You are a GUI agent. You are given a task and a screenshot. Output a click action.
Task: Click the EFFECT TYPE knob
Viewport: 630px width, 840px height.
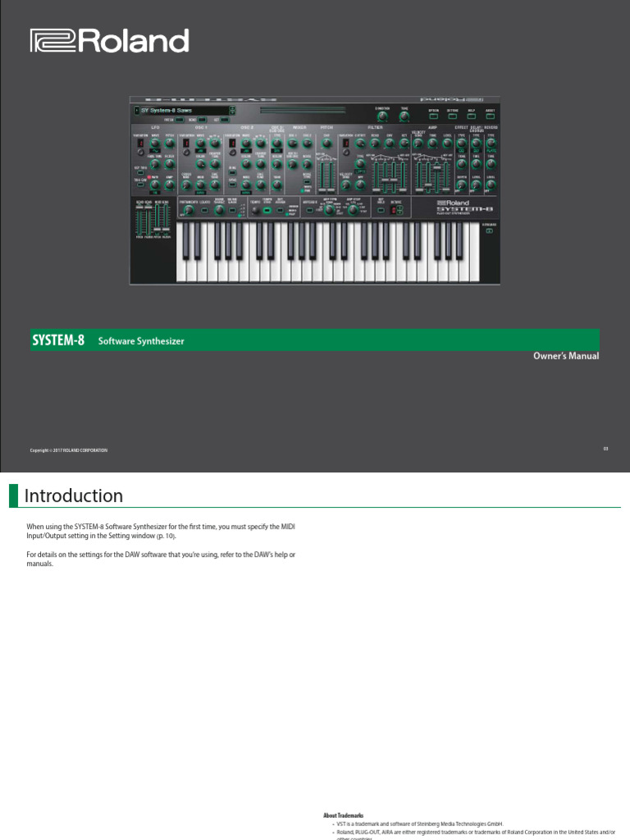[x=461, y=143]
